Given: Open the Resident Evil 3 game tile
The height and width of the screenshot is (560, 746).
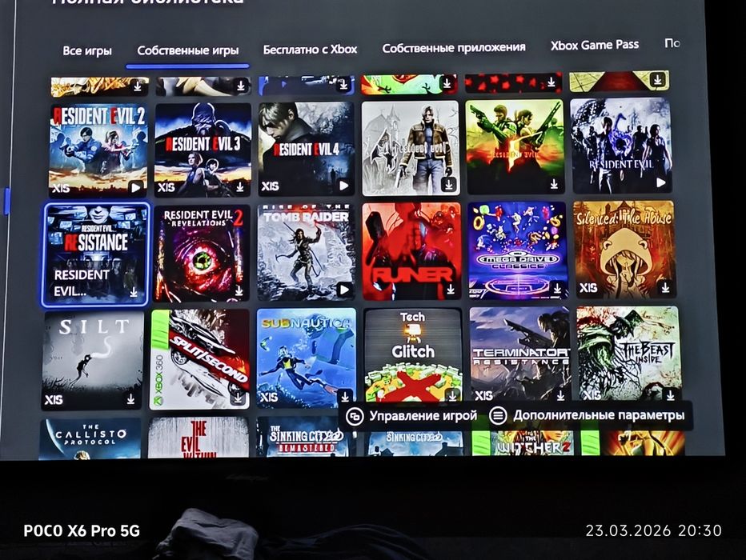Looking at the screenshot, I should [203, 150].
